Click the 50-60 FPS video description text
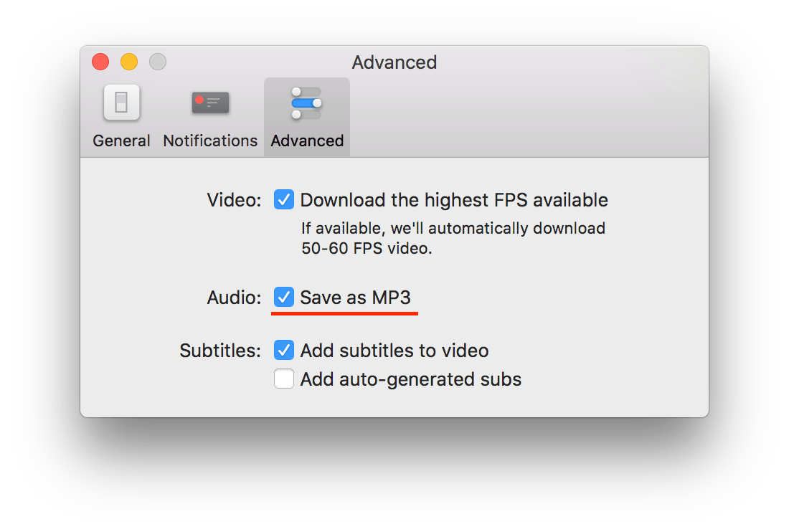 coord(453,238)
